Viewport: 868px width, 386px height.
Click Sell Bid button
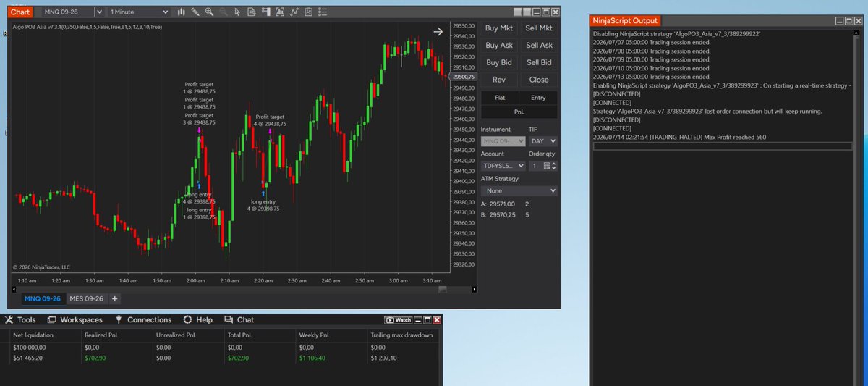click(539, 63)
